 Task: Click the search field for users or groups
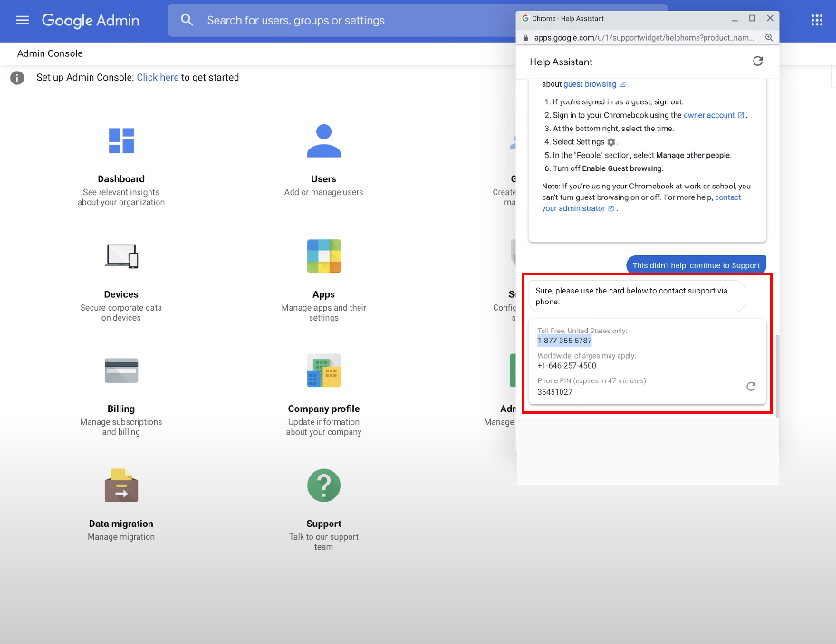coord(344,20)
